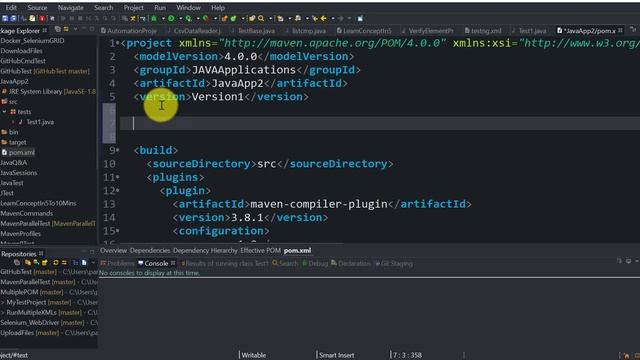Launch Debug with the green bug icon
The width and height of the screenshot is (640, 360).
tap(153, 18)
